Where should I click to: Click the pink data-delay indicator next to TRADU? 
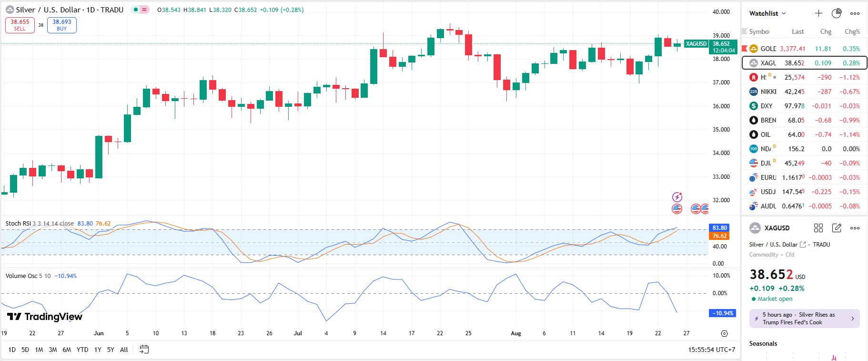(x=144, y=10)
